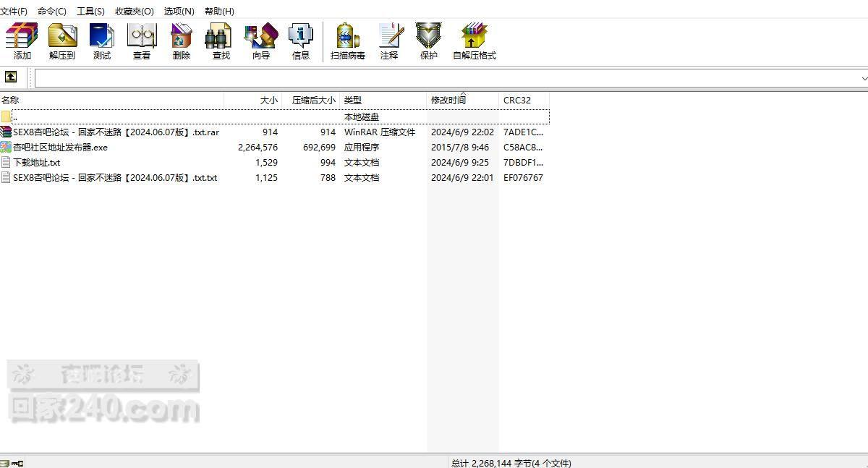
Task: Open the 收藏夹(O) menu
Action: [135, 11]
